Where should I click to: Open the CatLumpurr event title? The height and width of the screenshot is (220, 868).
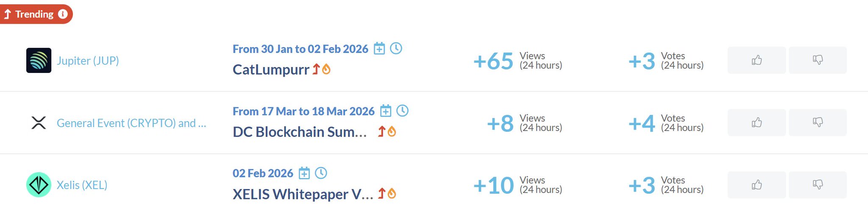(x=271, y=70)
